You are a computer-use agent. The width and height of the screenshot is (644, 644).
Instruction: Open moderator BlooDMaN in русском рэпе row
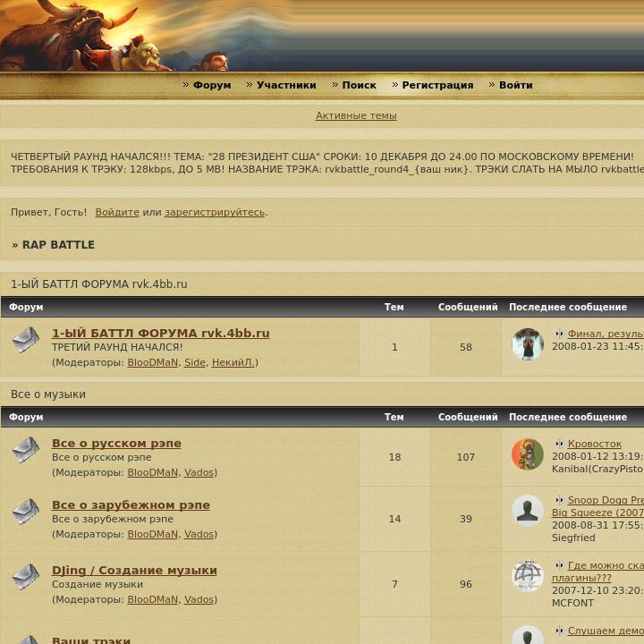pyautogui.click(x=152, y=473)
